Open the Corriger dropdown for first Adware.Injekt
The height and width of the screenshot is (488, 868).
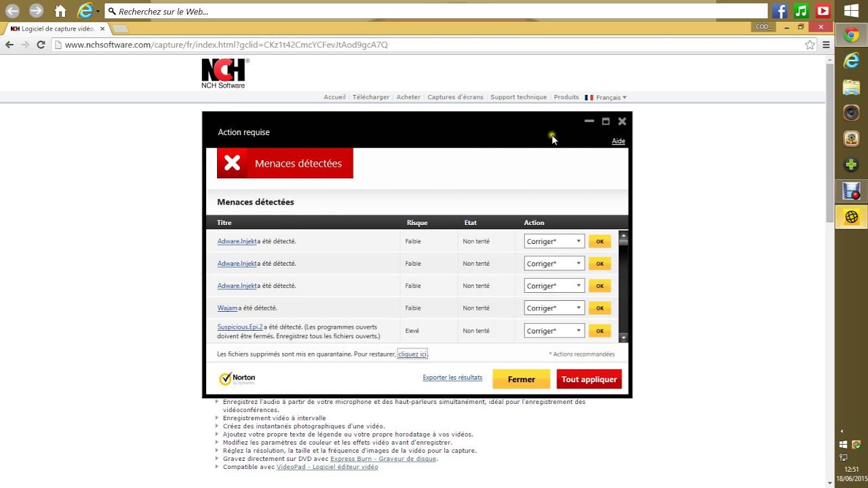554,241
